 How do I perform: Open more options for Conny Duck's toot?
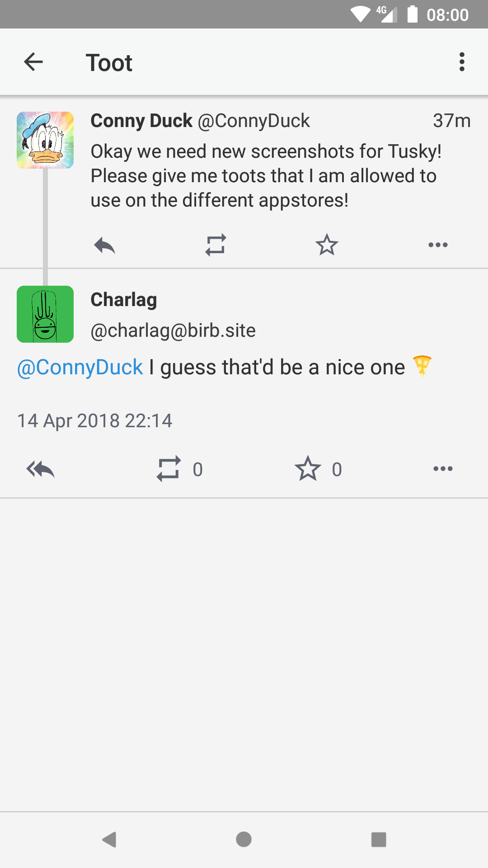click(x=438, y=245)
